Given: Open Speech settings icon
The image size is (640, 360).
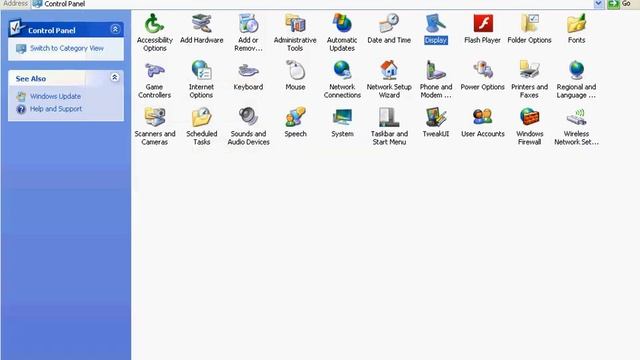Looking at the screenshot, I should click(x=295, y=117).
